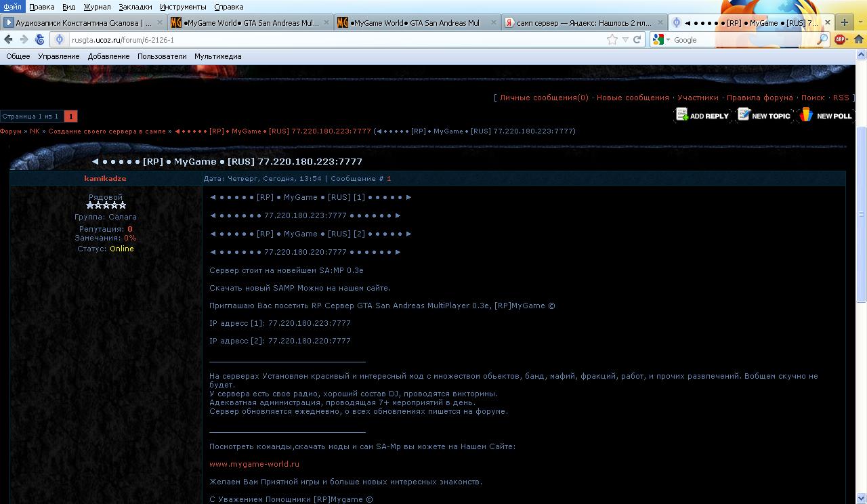
Task: Click the rank stars under Рядовой
Action: point(106,205)
